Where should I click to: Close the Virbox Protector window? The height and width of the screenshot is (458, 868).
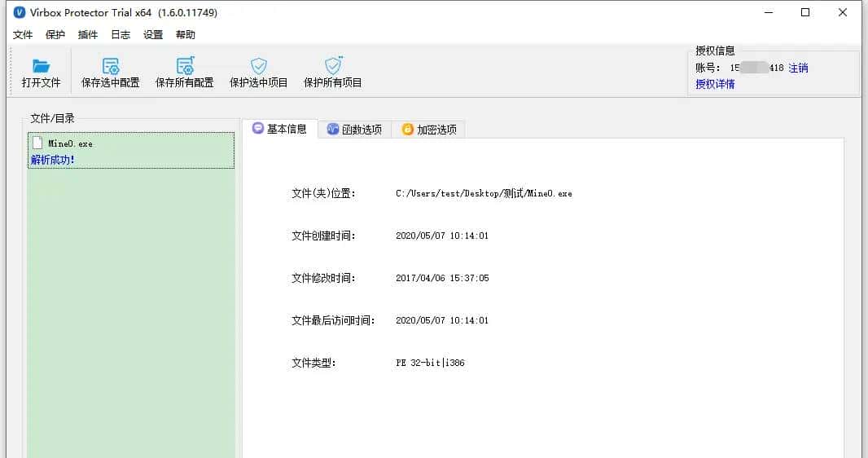pyautogui.click(x=843, y=12)
